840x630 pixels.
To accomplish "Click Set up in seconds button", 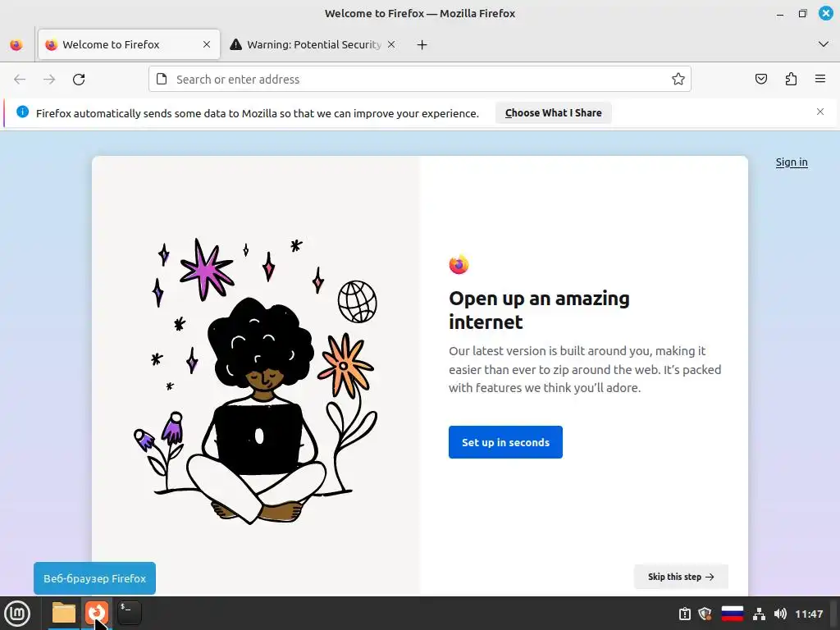I will click(x=505, y=442).
